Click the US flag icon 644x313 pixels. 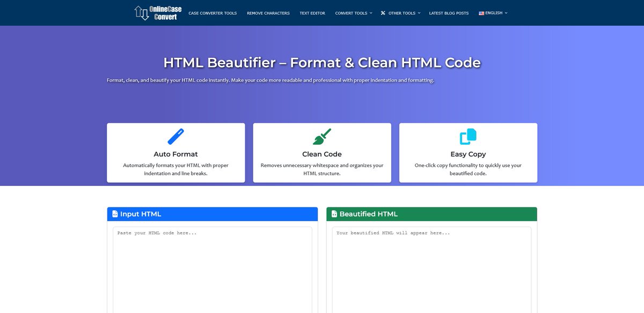tap(481, 13)
